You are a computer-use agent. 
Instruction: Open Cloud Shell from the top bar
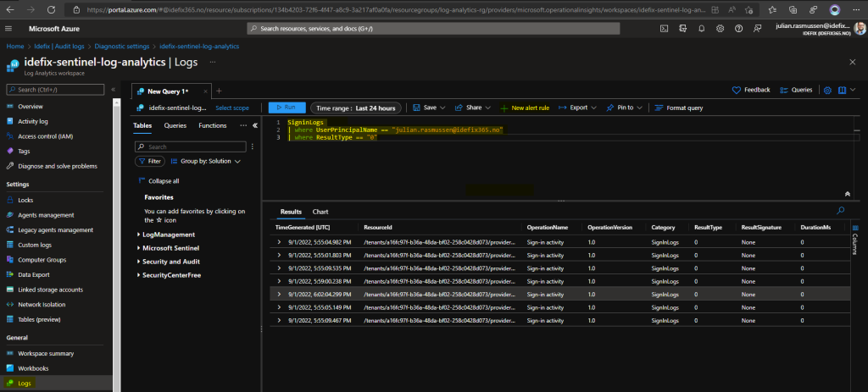664,28
